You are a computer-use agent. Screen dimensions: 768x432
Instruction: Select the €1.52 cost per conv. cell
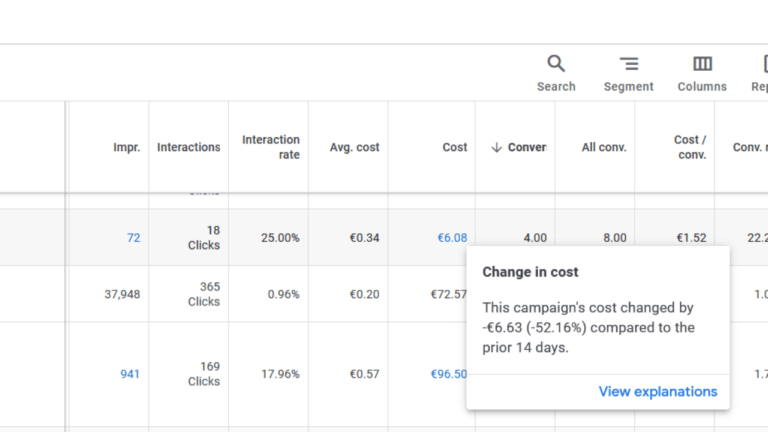(692, 238)
